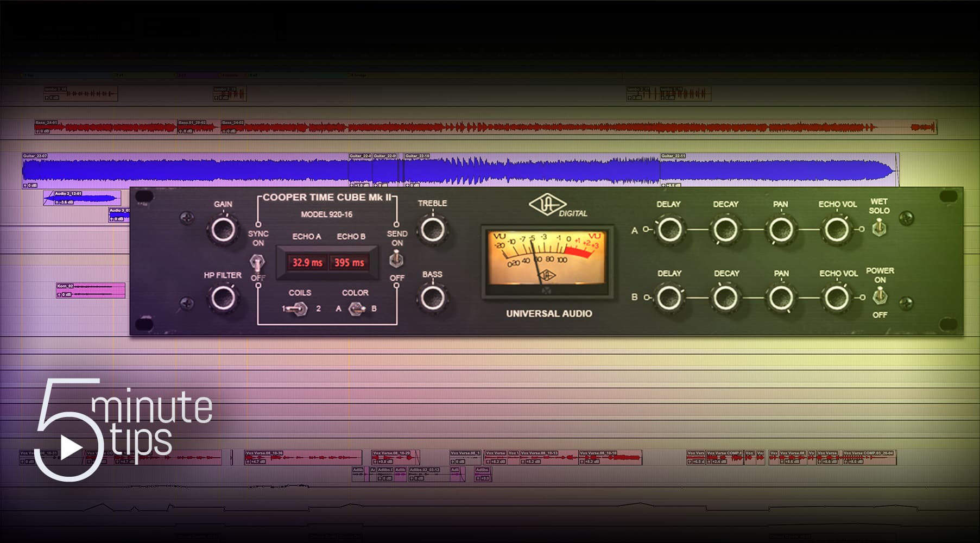The height and width of the screenshot is (543, 980).
Task: Click channel B ECHO VOL knob
Action: (x=837, y=298)
